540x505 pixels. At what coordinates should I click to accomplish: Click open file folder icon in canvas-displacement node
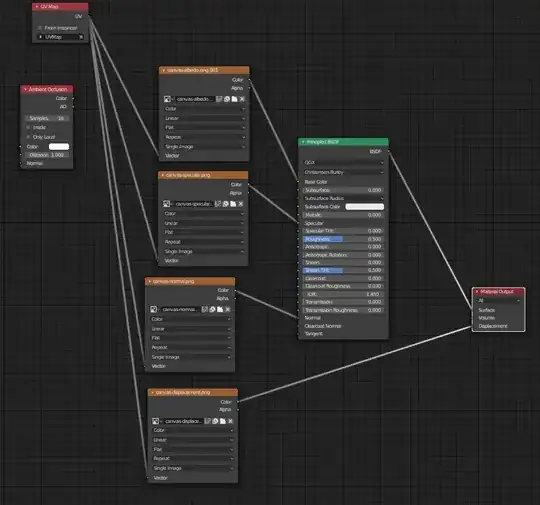tap(223, 421)
